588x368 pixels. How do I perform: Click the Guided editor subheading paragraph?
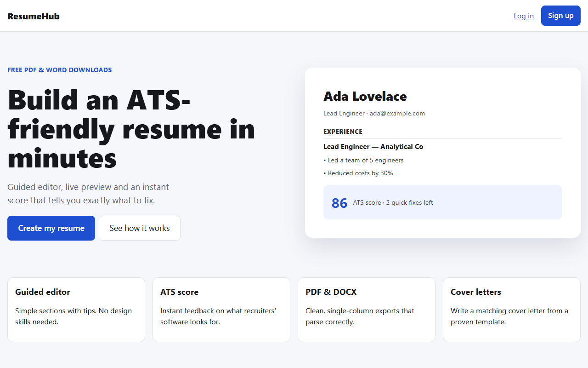88,194
